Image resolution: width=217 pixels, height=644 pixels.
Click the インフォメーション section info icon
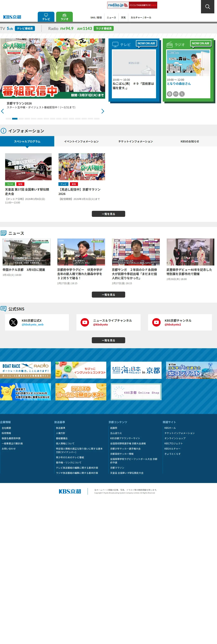point(4,131)
